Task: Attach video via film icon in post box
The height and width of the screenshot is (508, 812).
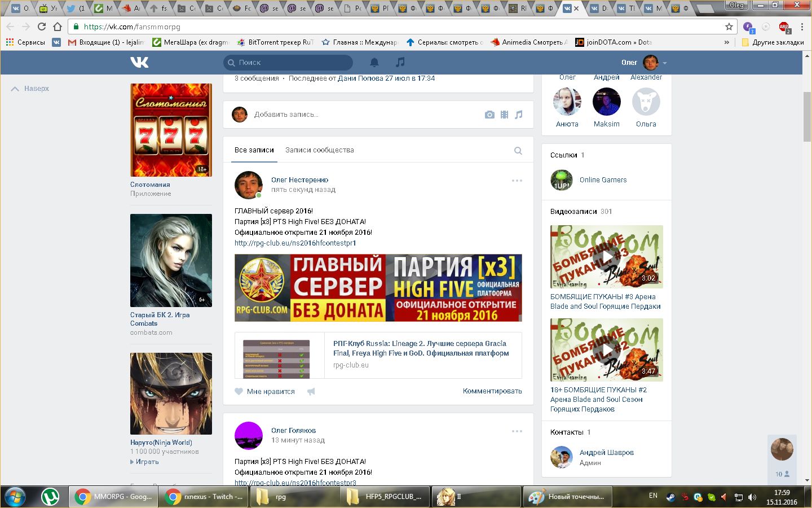Action: (504, 115)
